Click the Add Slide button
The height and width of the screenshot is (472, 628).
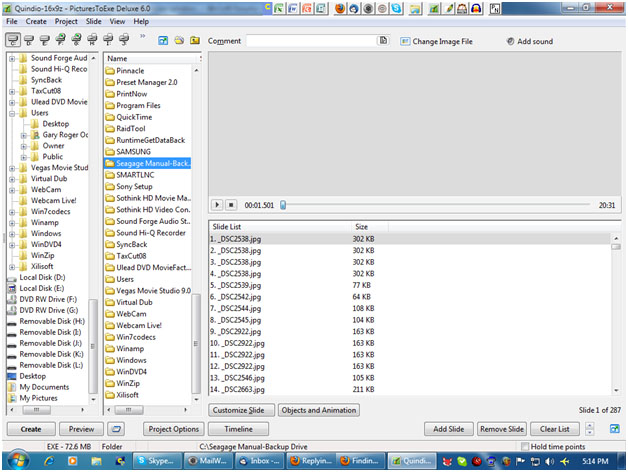[x=449, y=429]
